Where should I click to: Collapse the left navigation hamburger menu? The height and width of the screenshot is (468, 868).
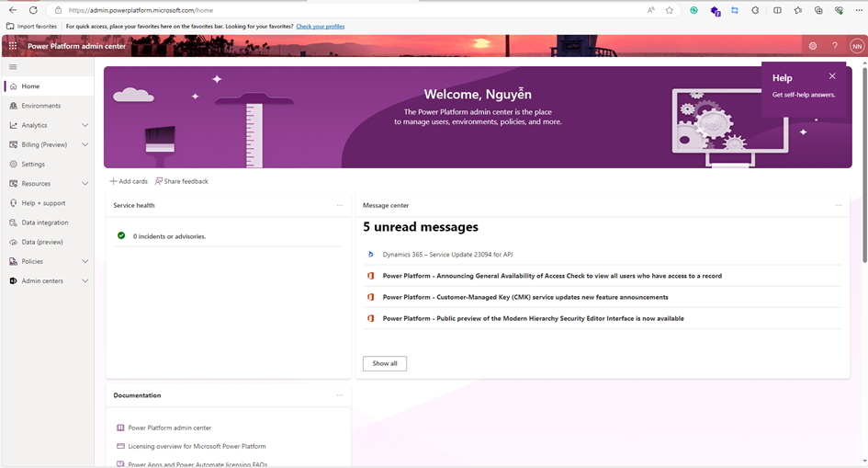(x=13, y=67)
